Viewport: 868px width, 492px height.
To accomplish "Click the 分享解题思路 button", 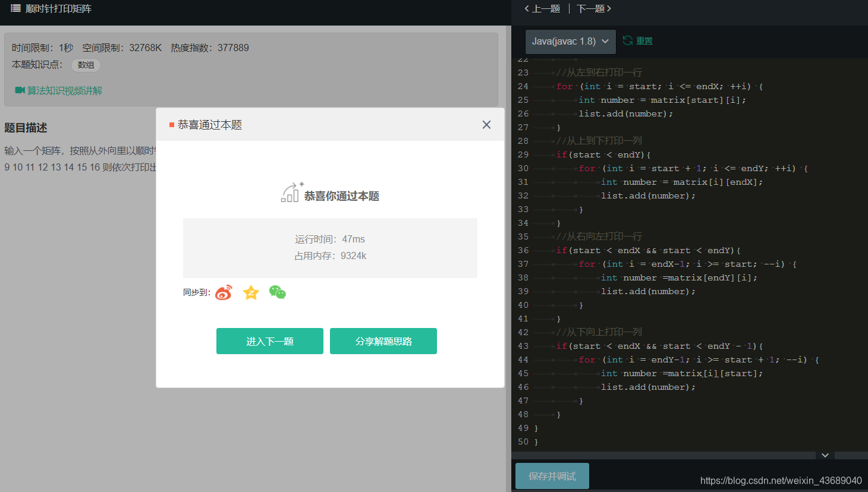I will click(383, 341).
